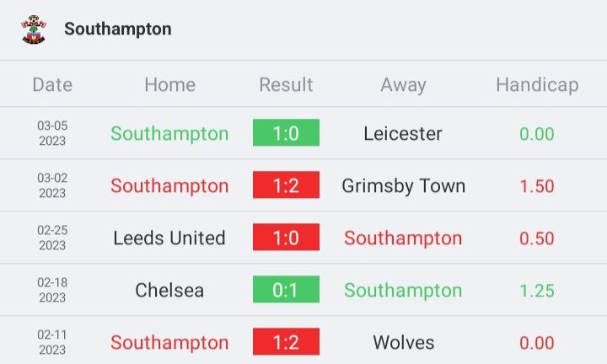Click the 1.50 handicap value

(537, 186)
